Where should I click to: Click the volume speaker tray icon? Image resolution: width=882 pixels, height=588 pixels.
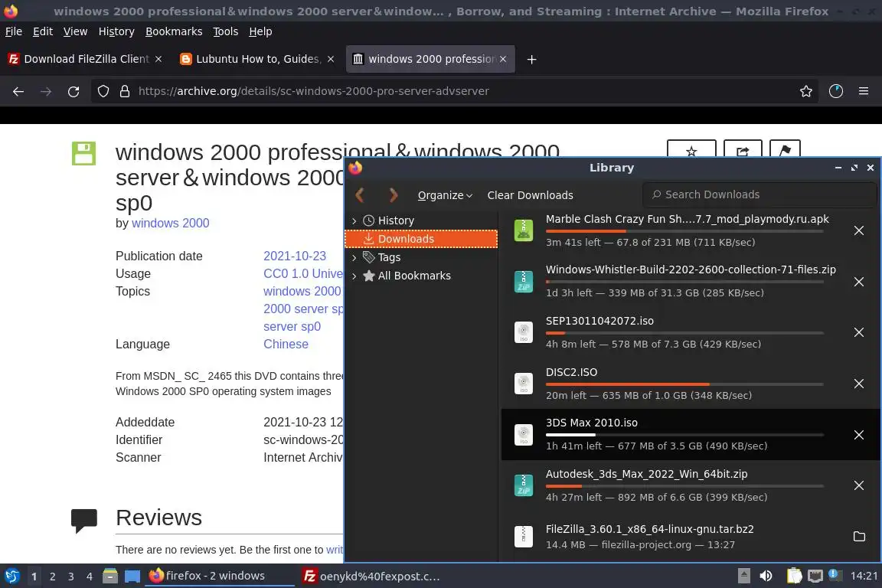[766, 576]
